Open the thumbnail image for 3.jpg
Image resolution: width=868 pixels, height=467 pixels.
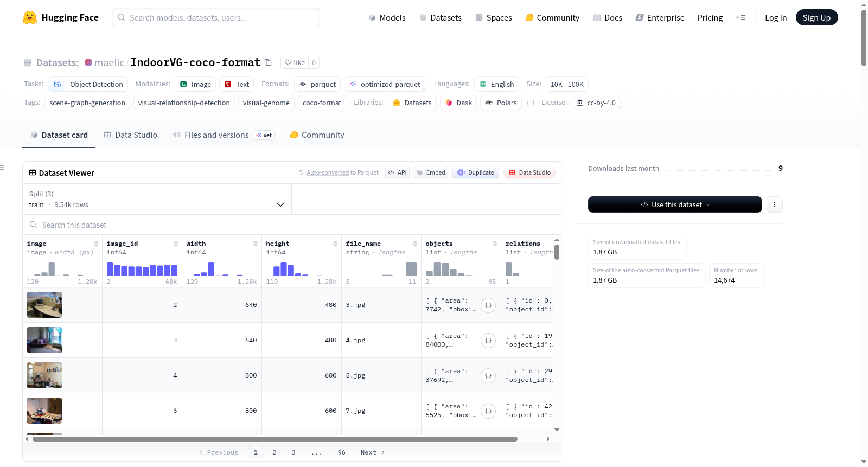(x=44, y=305)
